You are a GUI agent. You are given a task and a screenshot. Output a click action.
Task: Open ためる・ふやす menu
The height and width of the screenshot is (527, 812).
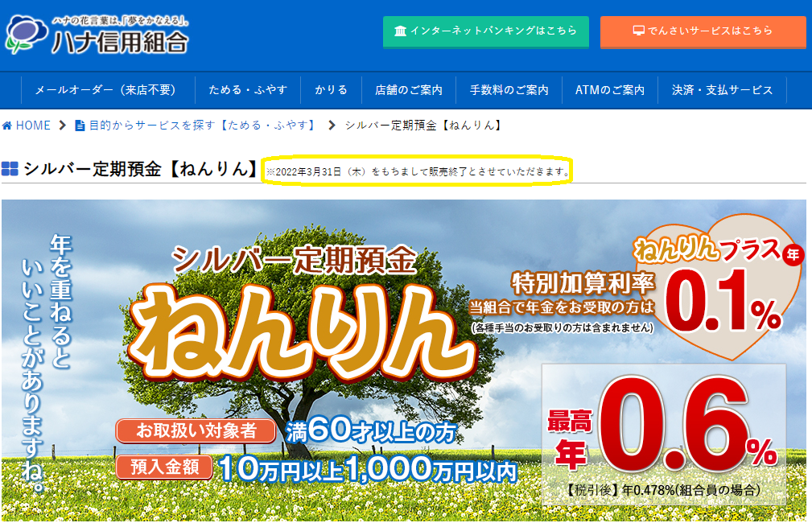tap(248, 90)
